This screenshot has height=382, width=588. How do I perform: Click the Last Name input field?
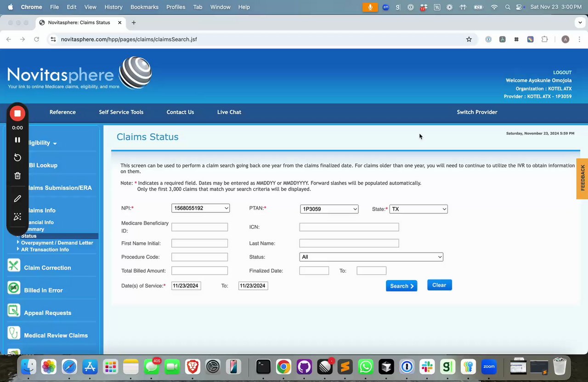tap(349, 243)
